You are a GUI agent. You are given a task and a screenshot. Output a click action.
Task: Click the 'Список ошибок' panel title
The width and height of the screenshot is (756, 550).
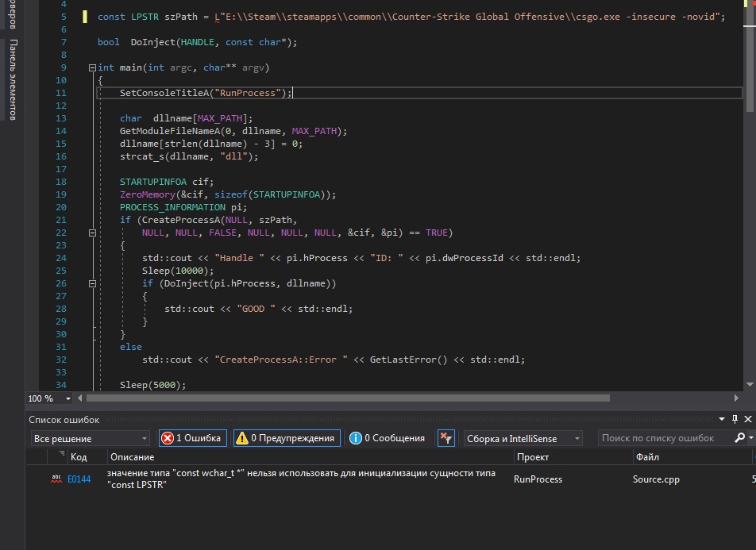[64, 420]
